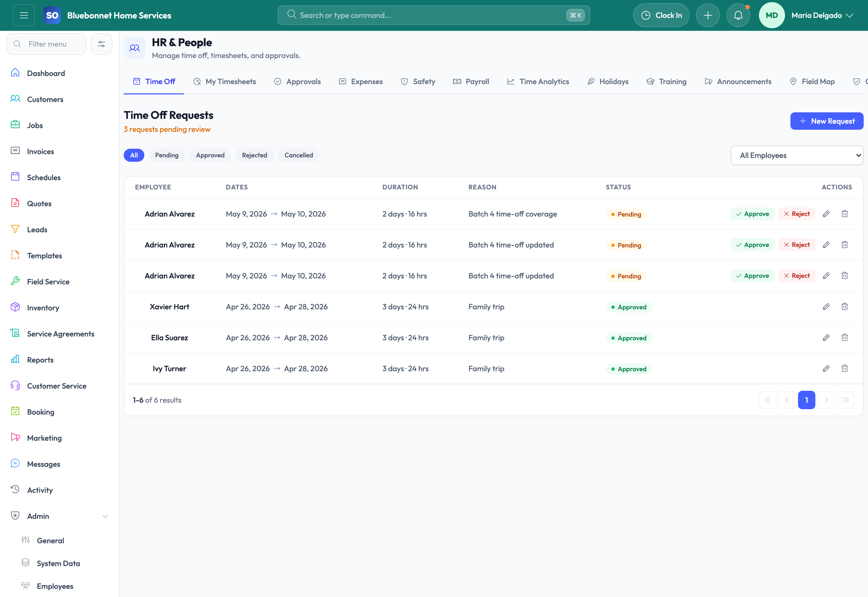The height and width of the screenshot is (597, 868).
Task: Open the Safety tab
Action: [418, 82]
